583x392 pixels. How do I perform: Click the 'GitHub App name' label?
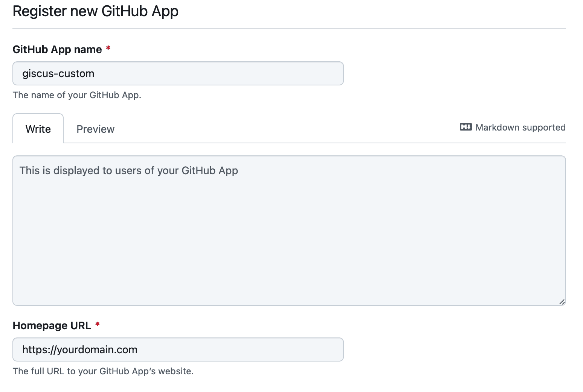tap(57, 50)
